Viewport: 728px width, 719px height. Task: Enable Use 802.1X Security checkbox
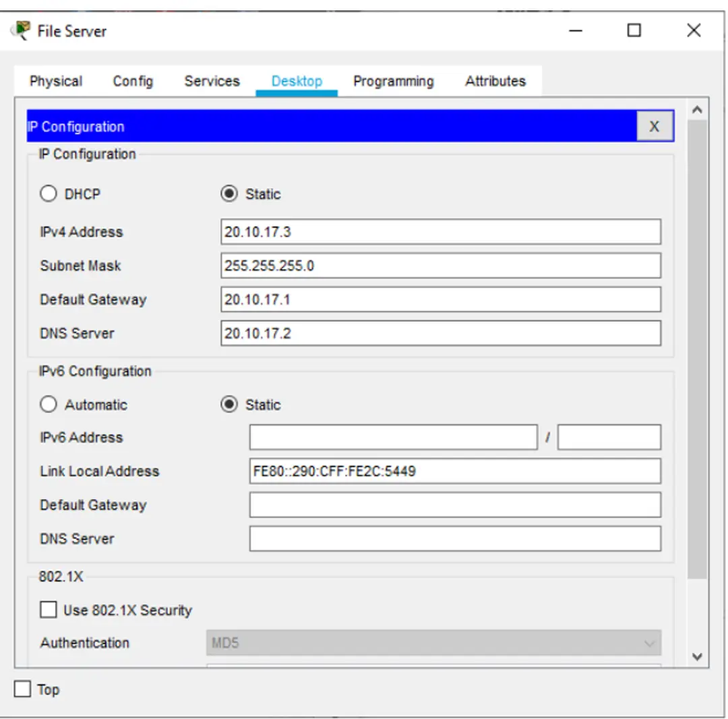pyautogui.click(x=49, y=610)
